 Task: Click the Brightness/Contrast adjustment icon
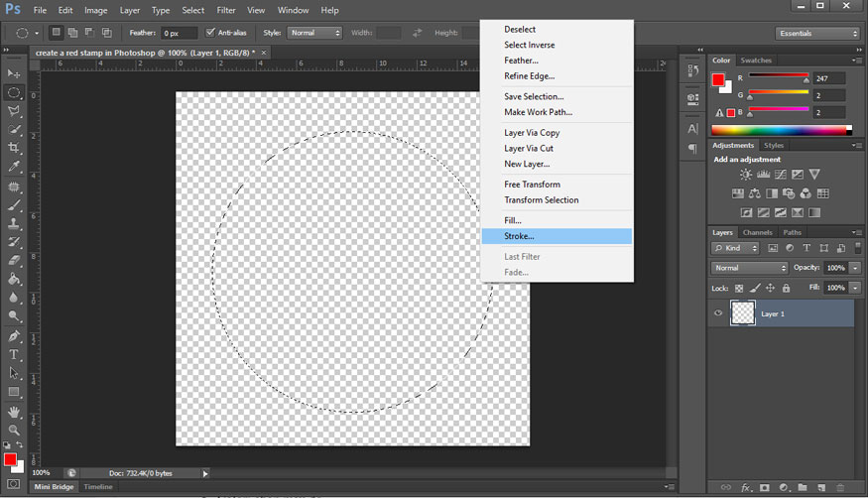pyautogui.click(x=746, y=176)
